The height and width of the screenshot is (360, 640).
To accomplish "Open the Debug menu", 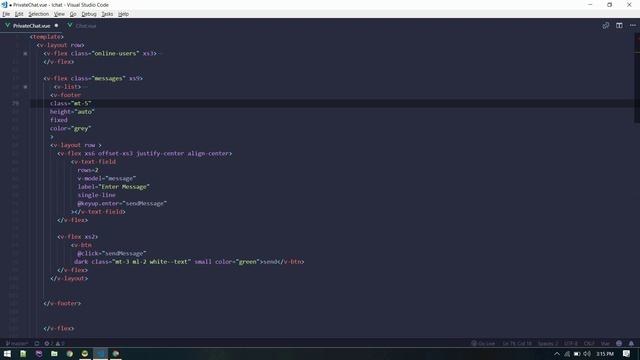I will point(89,14).
